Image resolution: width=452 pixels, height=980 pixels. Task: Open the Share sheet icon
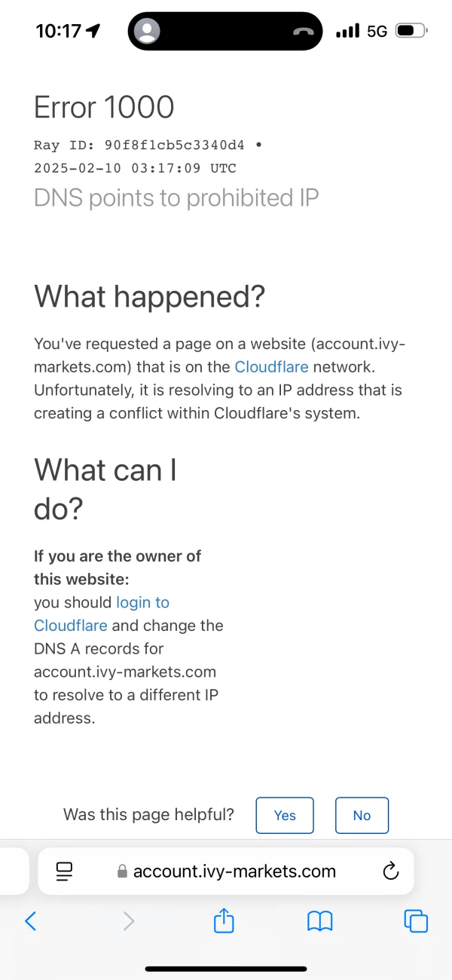point(224,920)
